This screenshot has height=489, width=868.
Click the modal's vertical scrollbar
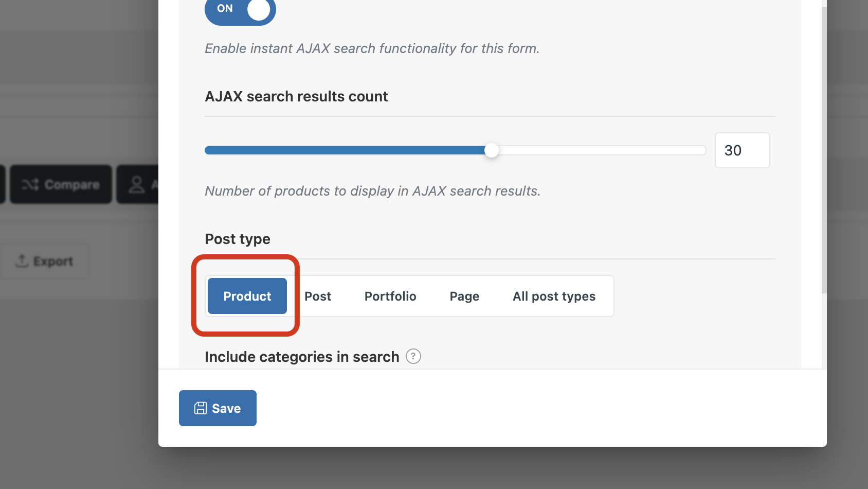824,154
